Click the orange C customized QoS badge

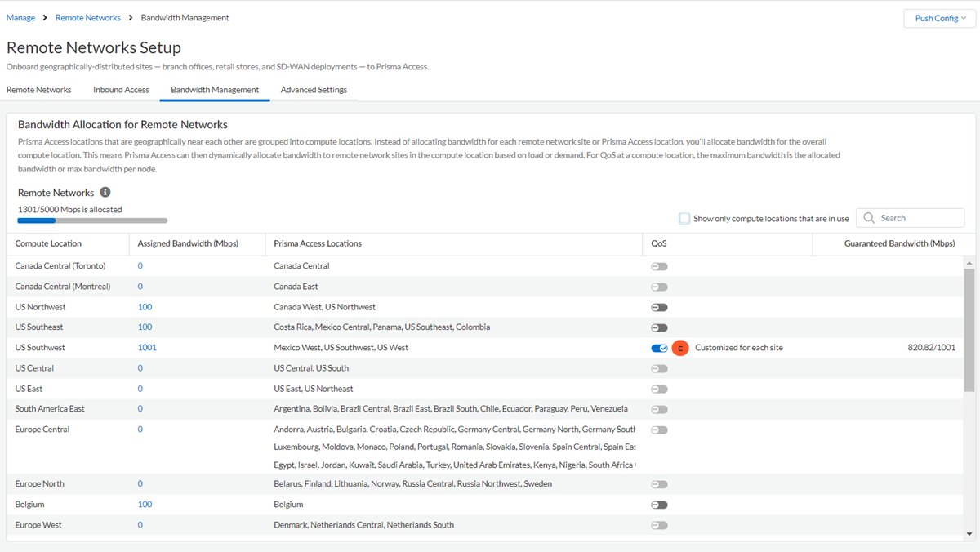click(x=680, y=348)
